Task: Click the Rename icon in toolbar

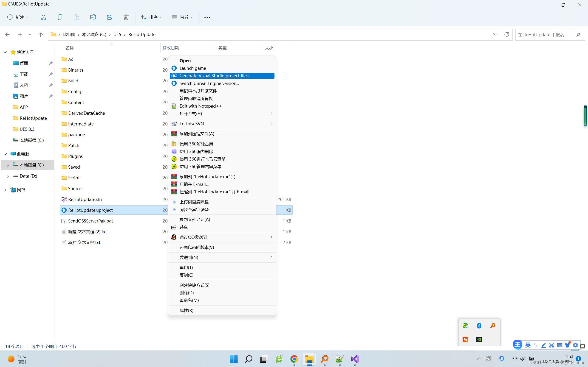Action: [x=93, y=17]
